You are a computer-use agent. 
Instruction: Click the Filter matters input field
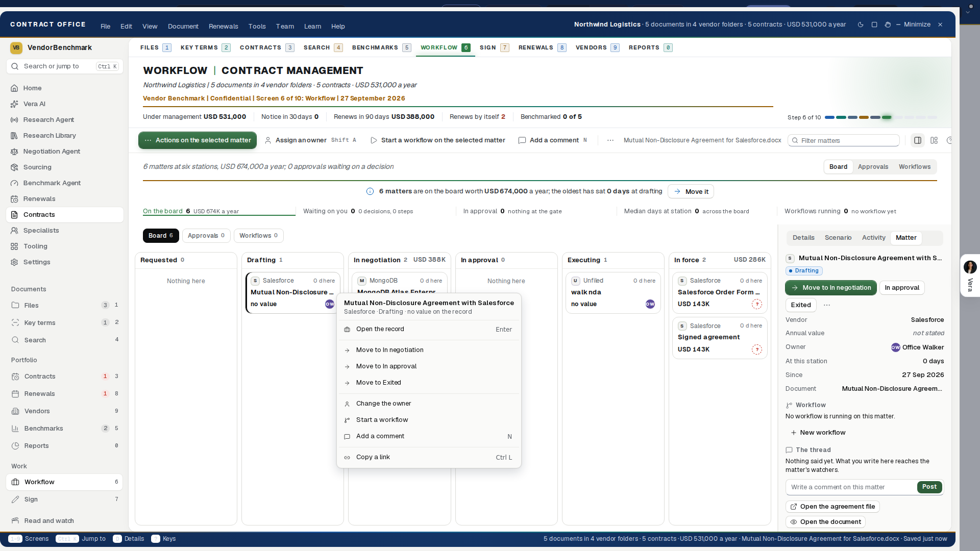click(844, 141)
